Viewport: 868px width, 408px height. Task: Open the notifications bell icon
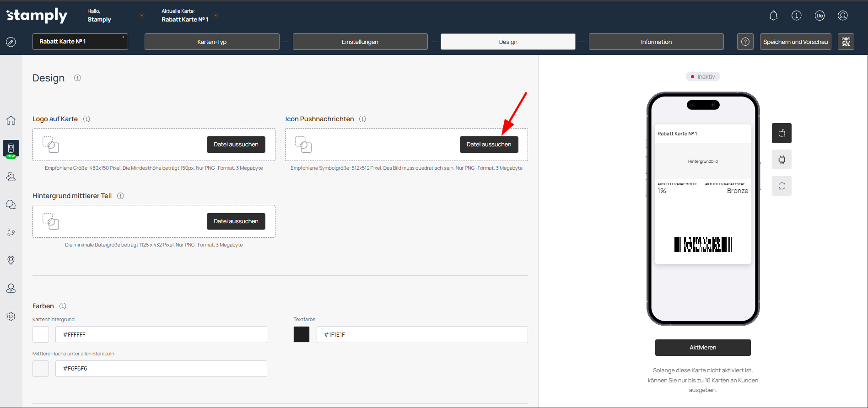tap(773, 16)
